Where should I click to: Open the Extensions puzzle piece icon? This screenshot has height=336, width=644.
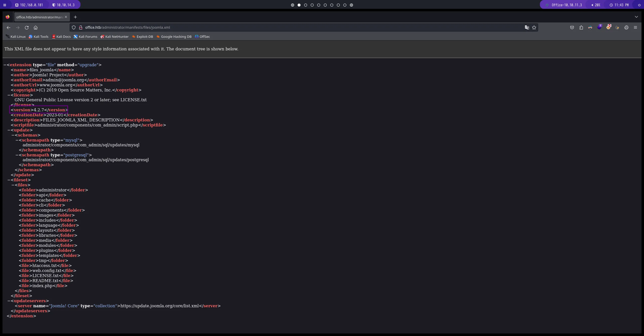[x=581, y=27]
